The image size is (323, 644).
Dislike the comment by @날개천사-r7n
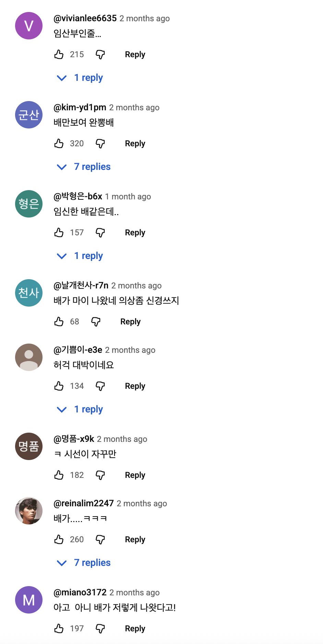96,322
